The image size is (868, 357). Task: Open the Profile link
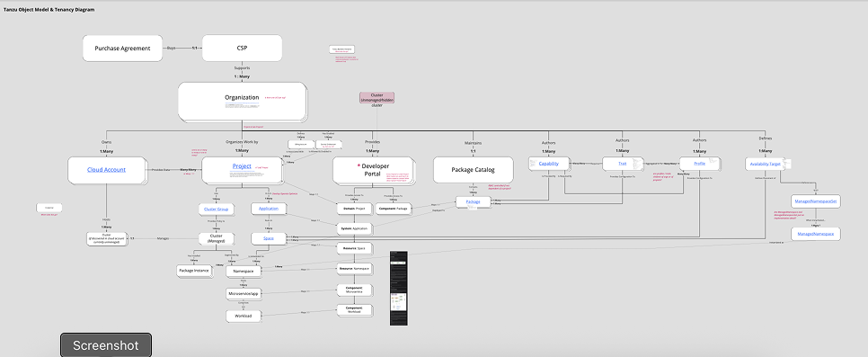pyautogui.click(x=699, y=164)
